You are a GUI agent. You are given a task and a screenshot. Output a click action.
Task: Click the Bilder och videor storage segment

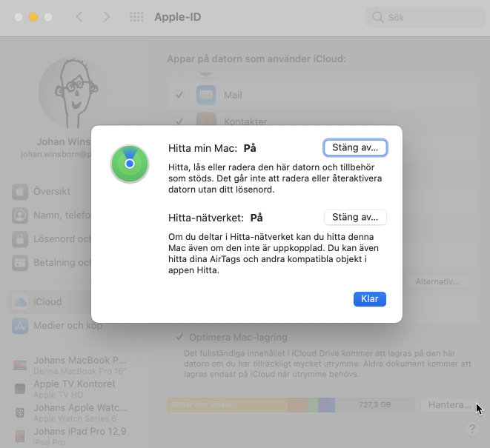[x=227, y=405]
